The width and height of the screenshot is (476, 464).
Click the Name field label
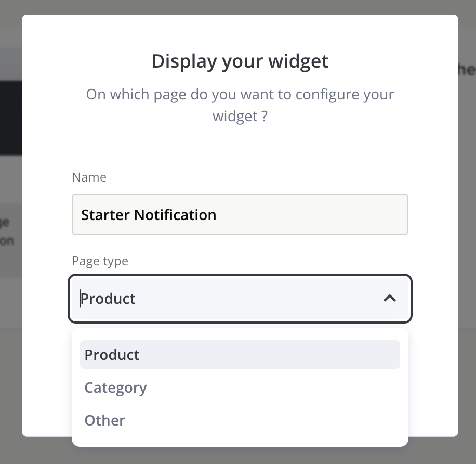(x=89, y=177)
